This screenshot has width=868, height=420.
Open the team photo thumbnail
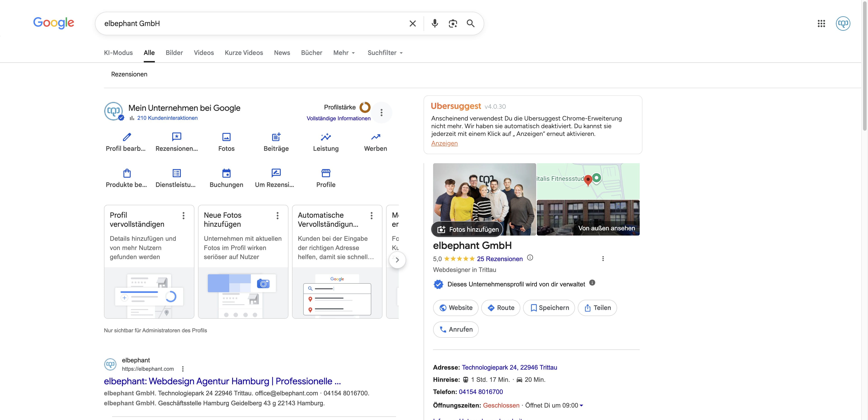(484, 199)
